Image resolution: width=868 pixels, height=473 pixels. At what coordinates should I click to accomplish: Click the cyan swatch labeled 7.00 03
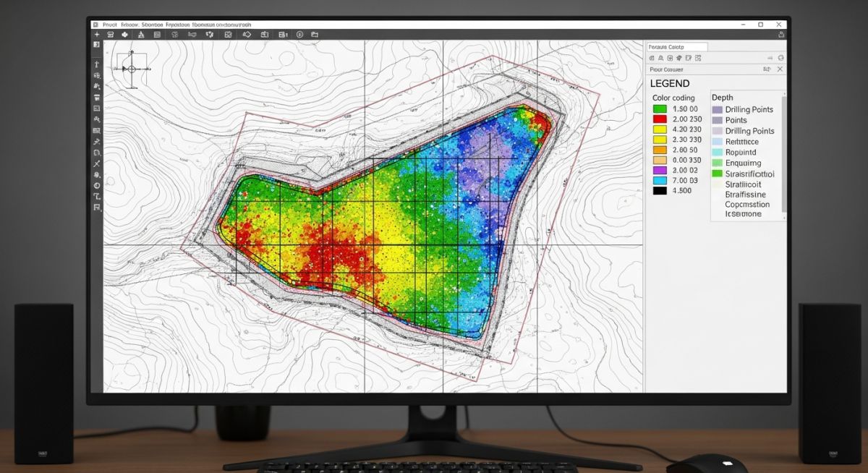659,181
